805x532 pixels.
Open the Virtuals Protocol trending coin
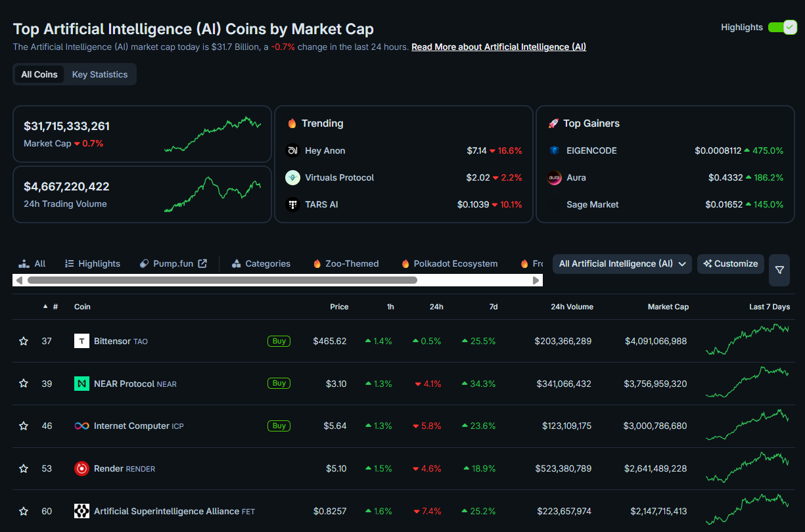click(x=340, y=177)
